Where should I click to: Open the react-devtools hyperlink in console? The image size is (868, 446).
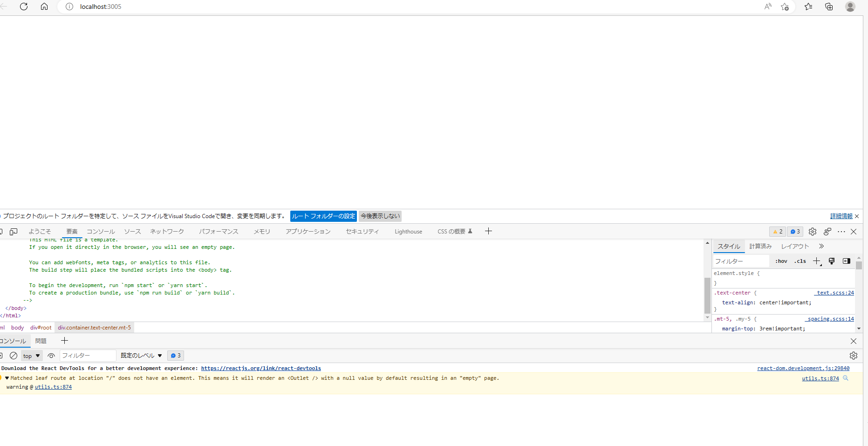[x=261, y=369]
